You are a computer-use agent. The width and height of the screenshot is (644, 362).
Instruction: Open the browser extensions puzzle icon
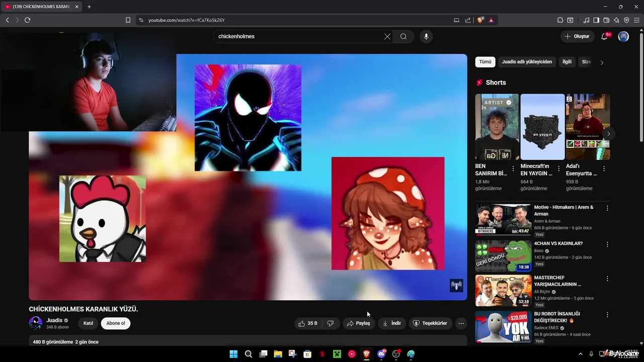tap(560, 20)
